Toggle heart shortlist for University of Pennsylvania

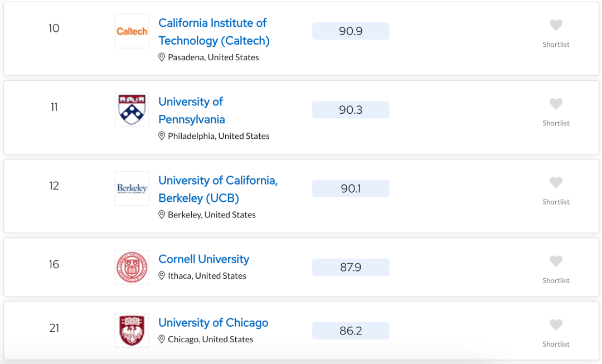[x=556, y=104]
